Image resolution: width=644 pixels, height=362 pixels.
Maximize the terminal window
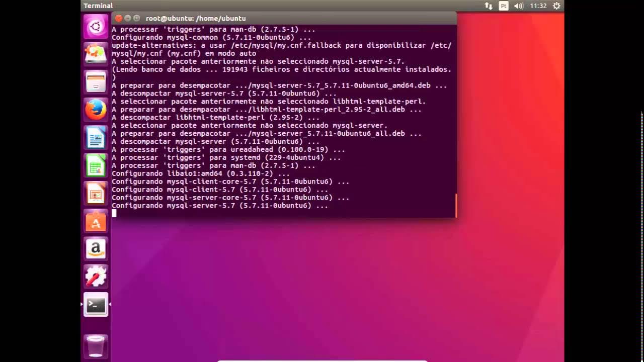(x=136, y=18)
